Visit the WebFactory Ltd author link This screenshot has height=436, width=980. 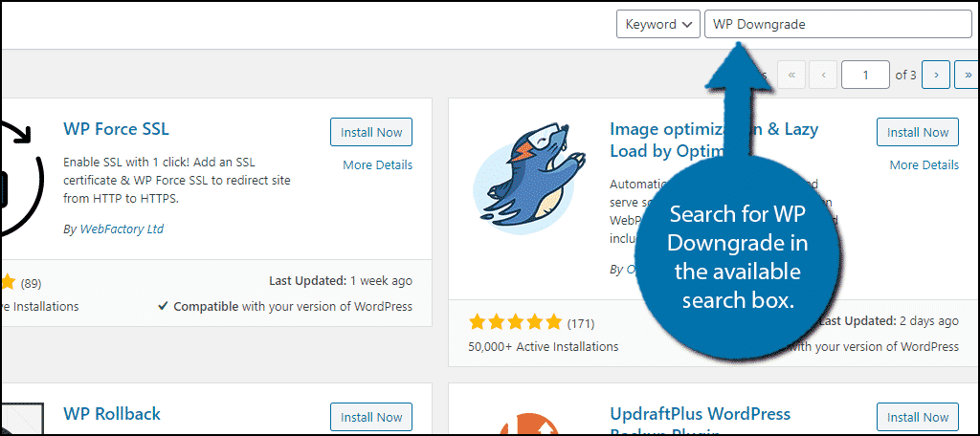(122, 229)
